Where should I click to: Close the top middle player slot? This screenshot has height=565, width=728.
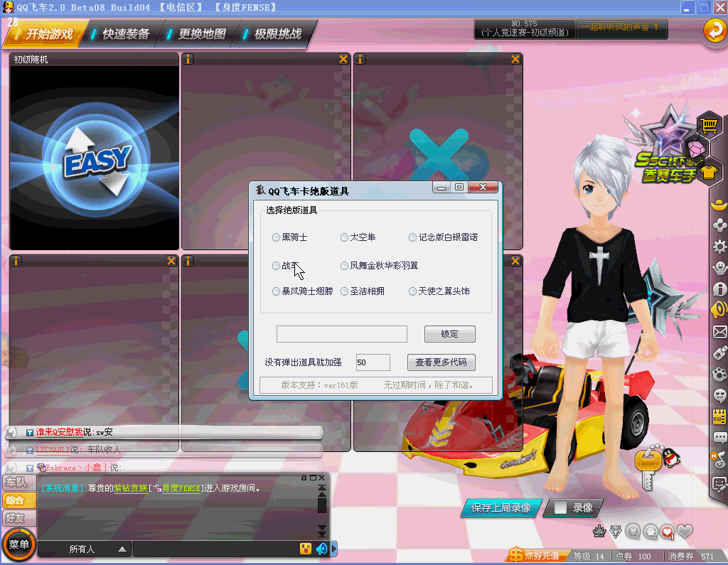[x=343, y=60]
